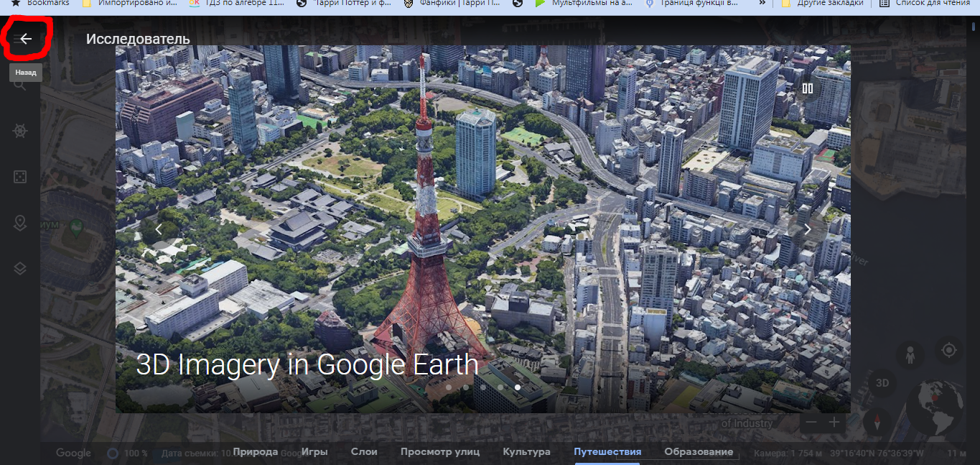Open Список для чтения reading list
The image size is (980, 465).
(925, 3)
